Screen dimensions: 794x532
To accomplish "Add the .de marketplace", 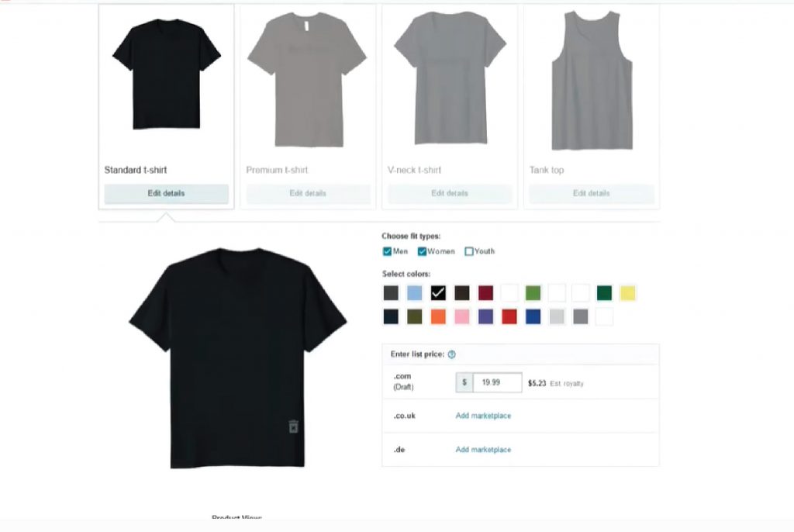I will point(483,450).
